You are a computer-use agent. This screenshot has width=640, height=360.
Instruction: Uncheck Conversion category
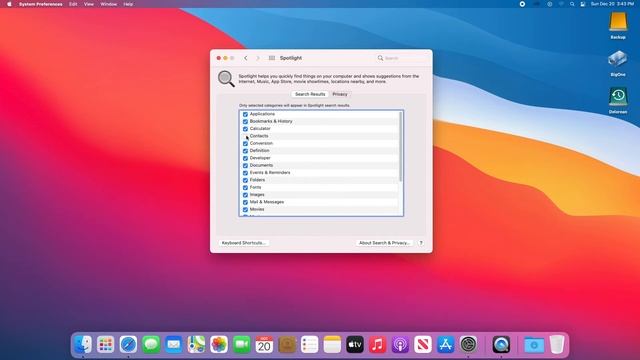[245, 144]
